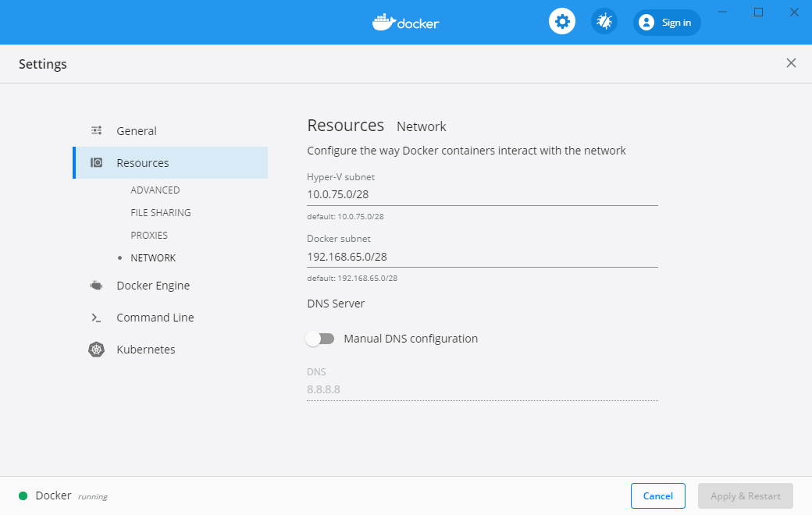812x515 pixels.
Task: Click the green Docker status dot
Action: [x=23, y=495]
